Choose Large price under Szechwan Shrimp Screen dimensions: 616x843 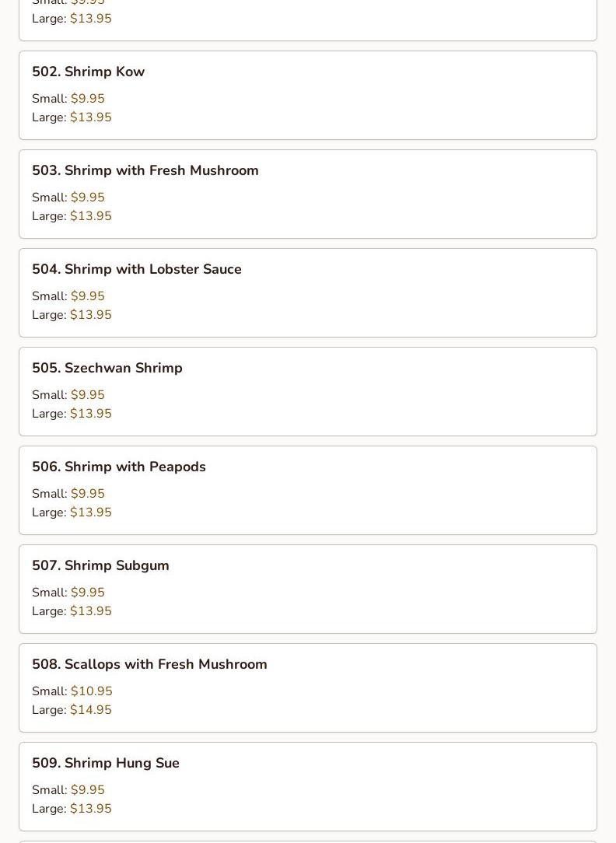point(90,414)
